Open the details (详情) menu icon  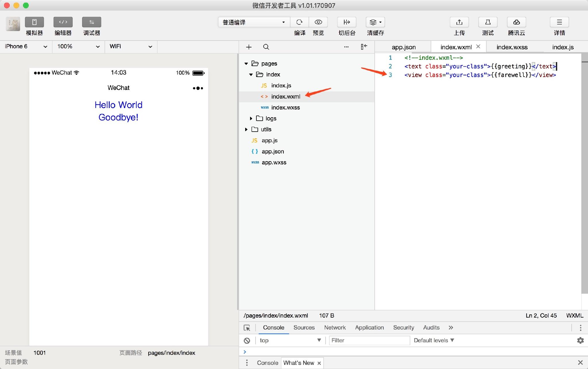click(x=559, y=22)
